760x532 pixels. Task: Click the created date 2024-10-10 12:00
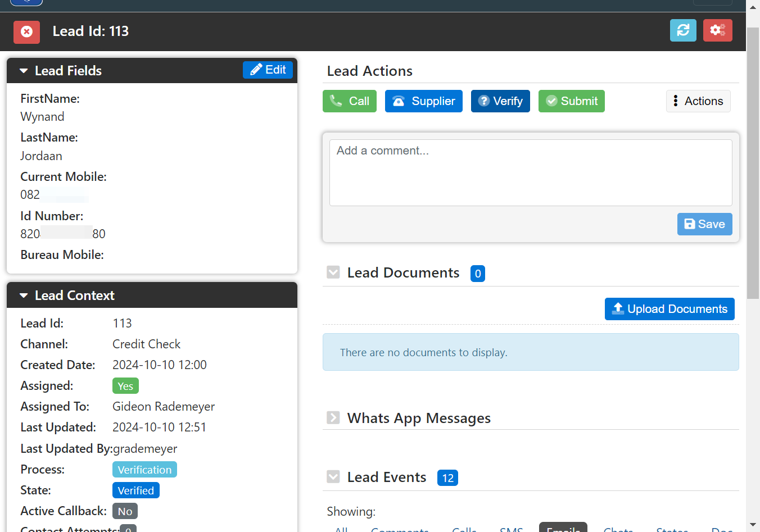pos(160,365)
